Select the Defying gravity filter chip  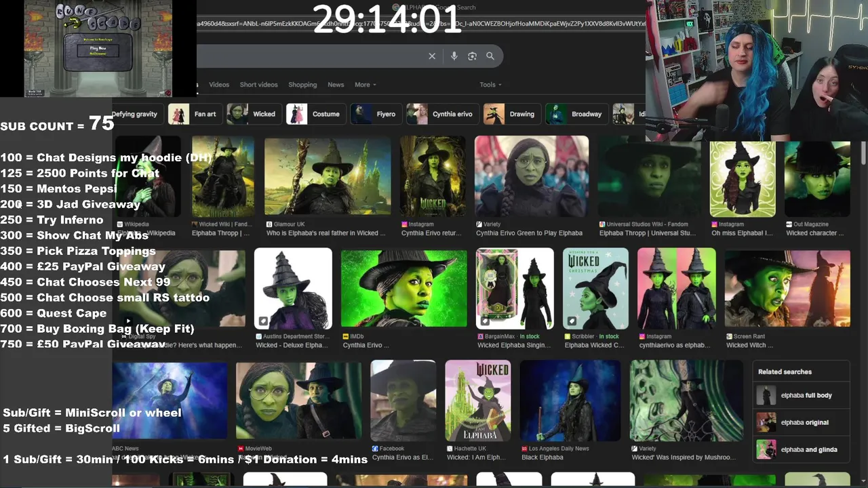[137, 114]
